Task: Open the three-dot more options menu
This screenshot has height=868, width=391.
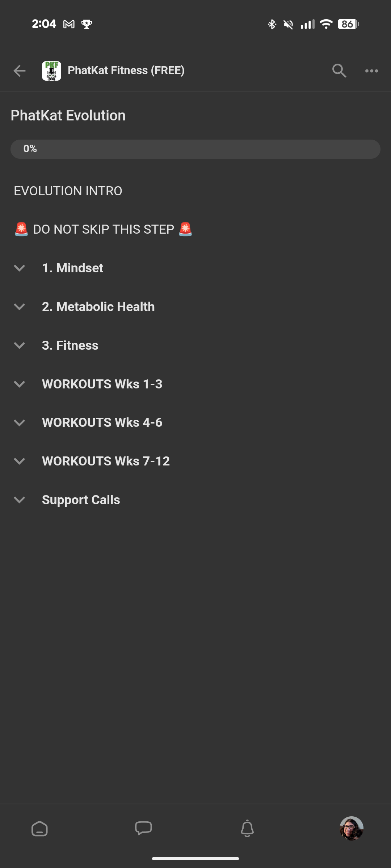Action: 371,71
